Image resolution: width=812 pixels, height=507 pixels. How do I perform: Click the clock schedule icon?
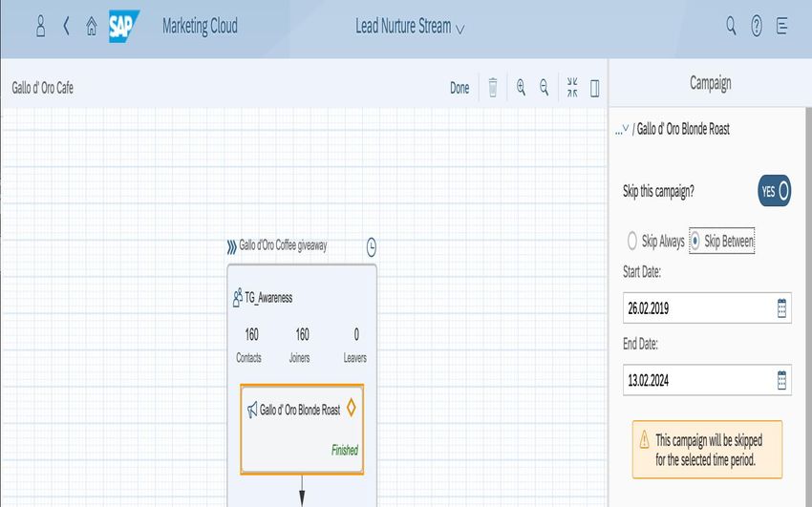pyautogui.click(x=372, y=247)
